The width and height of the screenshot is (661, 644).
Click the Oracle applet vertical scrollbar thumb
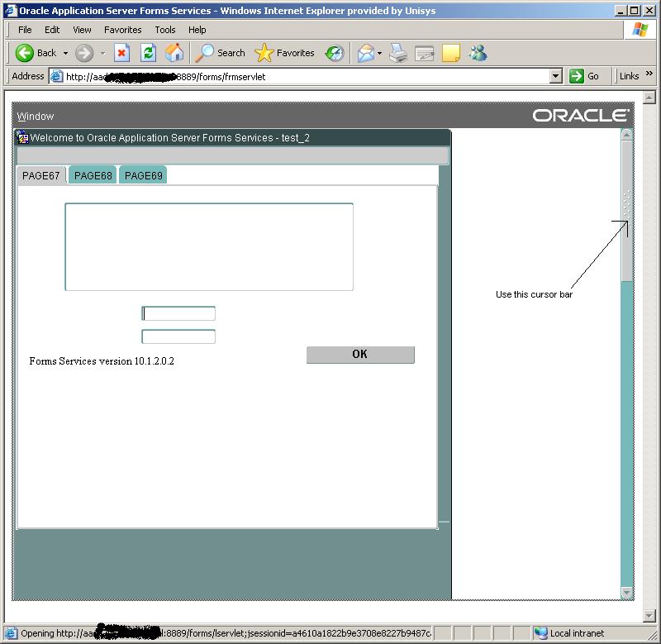(627, 211)
